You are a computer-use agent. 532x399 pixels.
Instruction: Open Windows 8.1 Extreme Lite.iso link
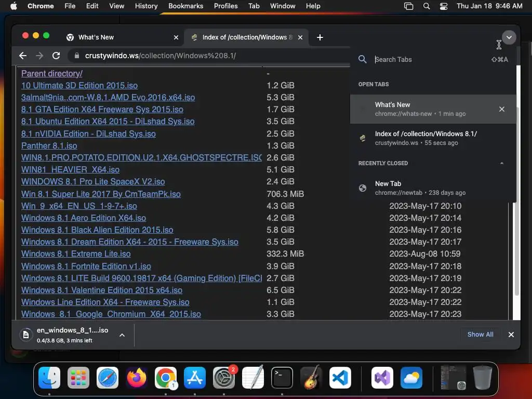tap(76, 254)
